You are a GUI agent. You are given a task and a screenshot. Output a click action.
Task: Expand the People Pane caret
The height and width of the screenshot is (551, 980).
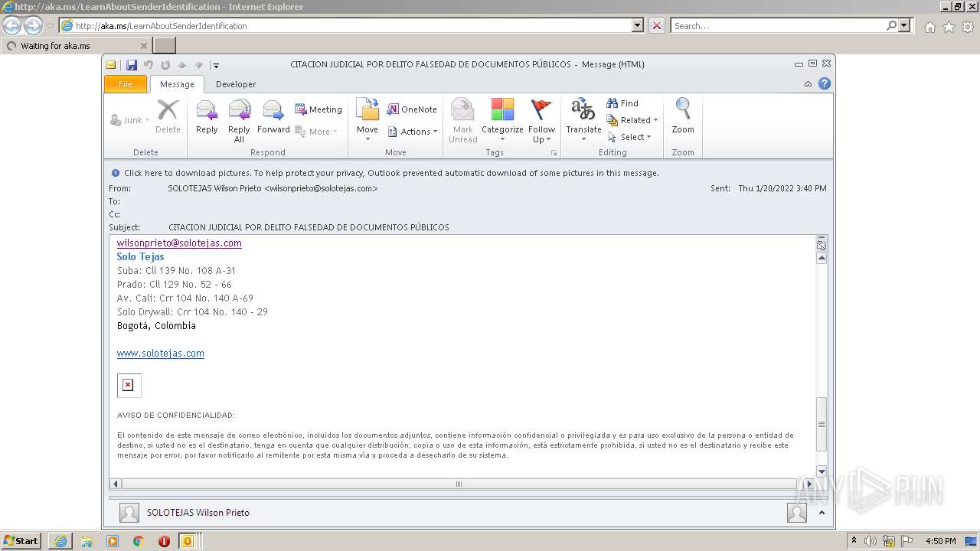[x=822, y=513]
